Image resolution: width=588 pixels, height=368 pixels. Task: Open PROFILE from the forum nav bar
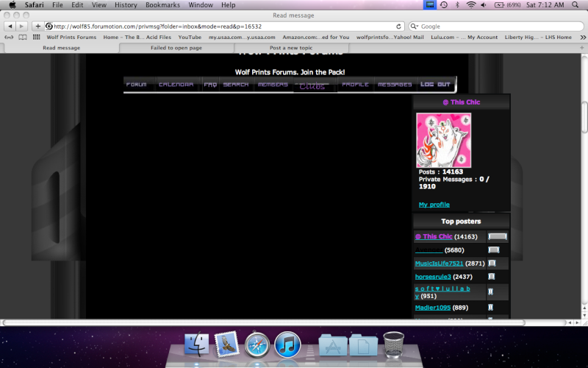(355, 85)
